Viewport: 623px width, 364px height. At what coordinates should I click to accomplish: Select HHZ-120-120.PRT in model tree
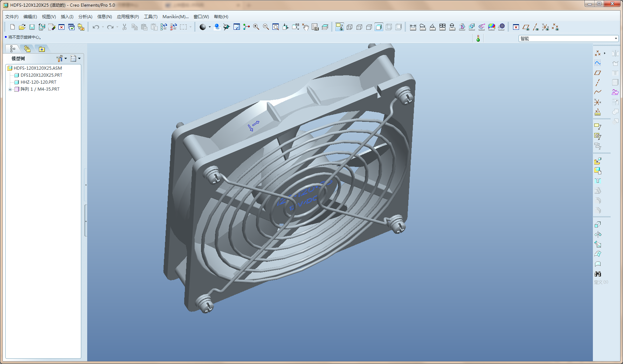pyautogui.click(x=38, y=82)
